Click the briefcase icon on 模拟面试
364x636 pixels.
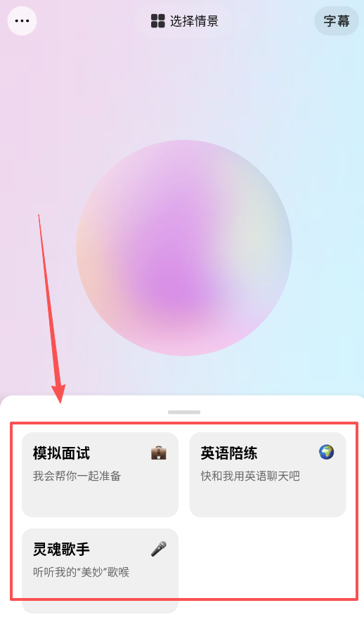pyautogui.click(x=159, y=453)
